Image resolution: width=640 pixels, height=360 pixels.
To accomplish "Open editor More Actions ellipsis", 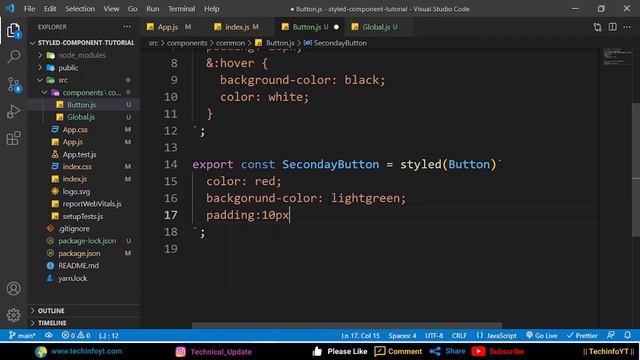I will pos(627,27).
